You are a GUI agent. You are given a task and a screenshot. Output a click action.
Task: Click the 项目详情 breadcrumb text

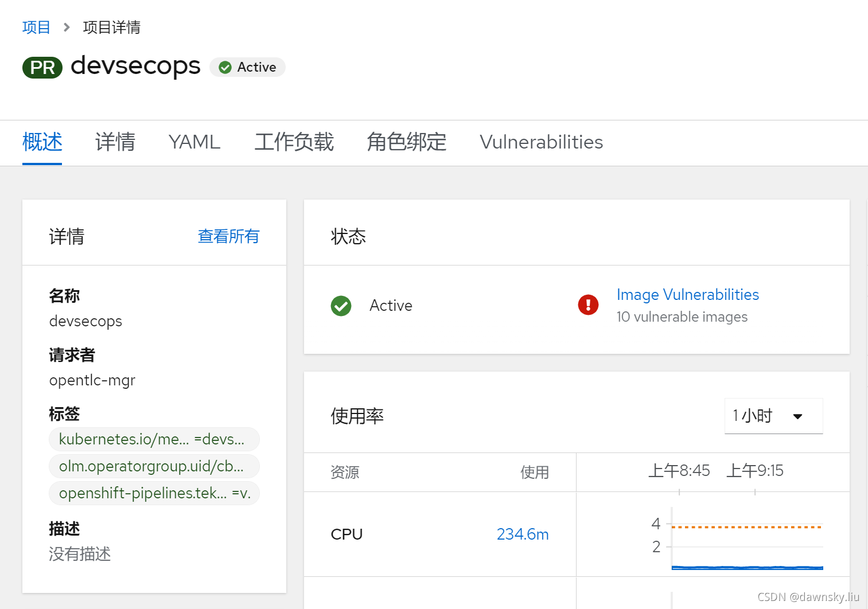click(112, 27)
